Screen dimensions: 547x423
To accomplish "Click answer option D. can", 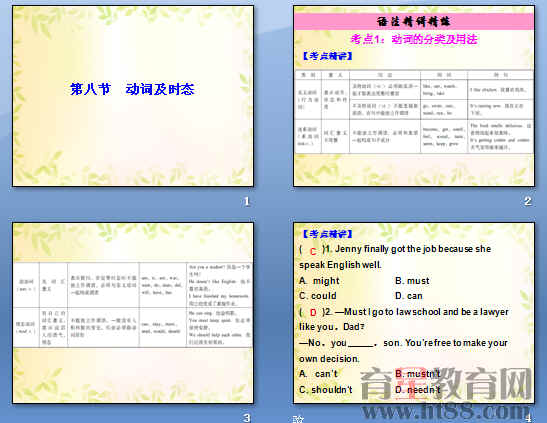I will coord(409,296).
